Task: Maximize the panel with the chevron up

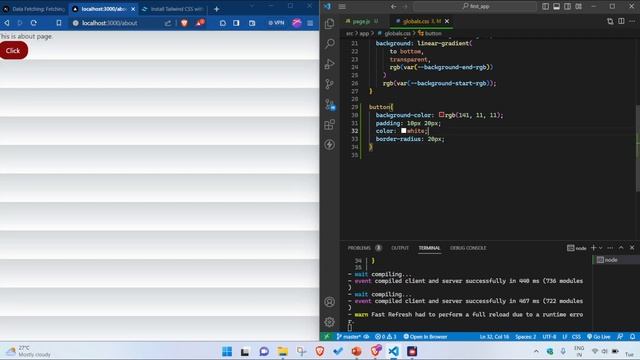Action: click(621, 248)
